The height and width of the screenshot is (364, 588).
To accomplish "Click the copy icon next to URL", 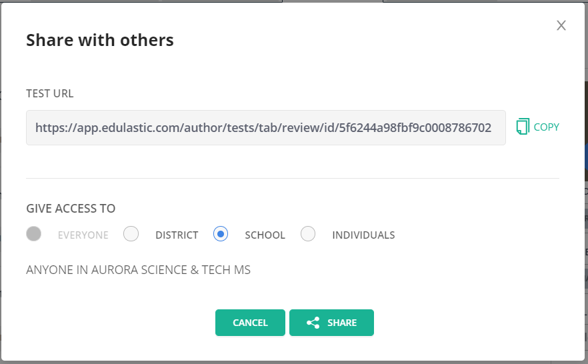I will (x=523, y=127).
